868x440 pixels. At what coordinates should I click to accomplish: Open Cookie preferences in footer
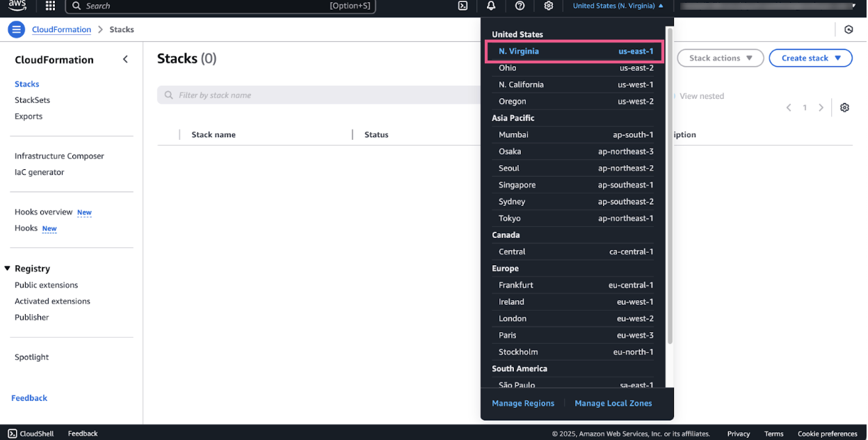tap(827, 433)
